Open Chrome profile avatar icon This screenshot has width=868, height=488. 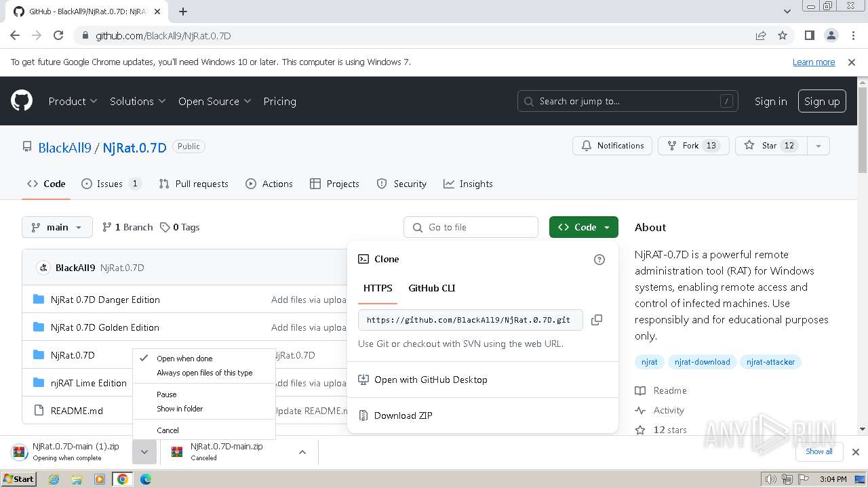click(831, 35)
